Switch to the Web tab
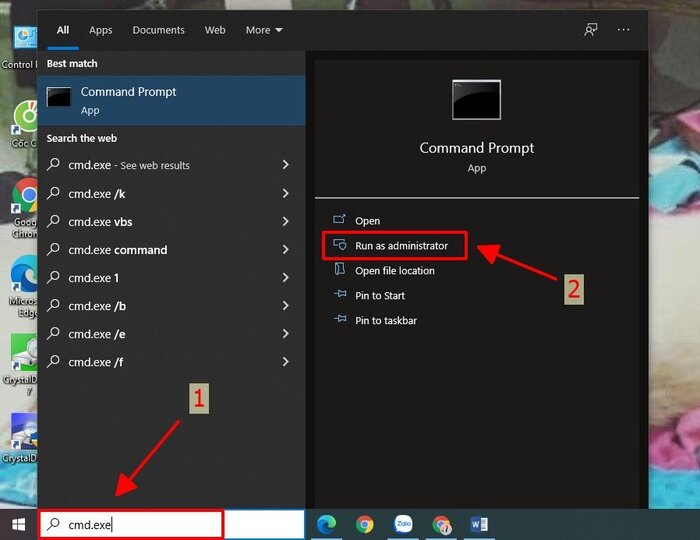 [215, 30]
